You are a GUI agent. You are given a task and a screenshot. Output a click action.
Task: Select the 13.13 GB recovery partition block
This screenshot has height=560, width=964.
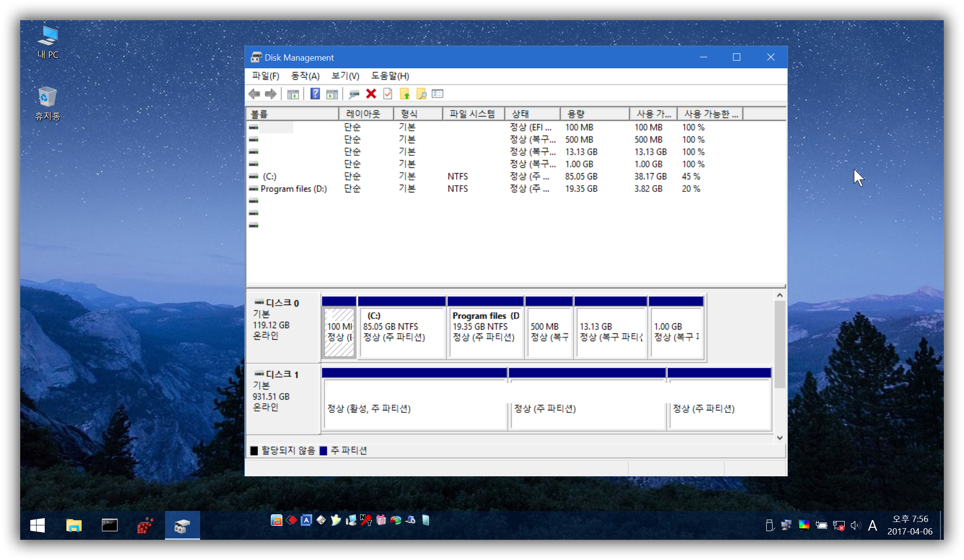pos(610,332)
